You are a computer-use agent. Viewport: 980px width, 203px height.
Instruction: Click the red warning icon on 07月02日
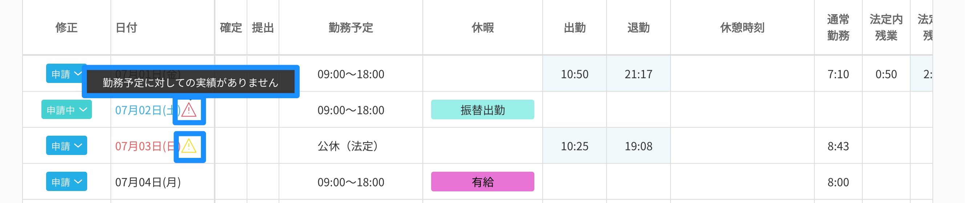pos(189,110)
